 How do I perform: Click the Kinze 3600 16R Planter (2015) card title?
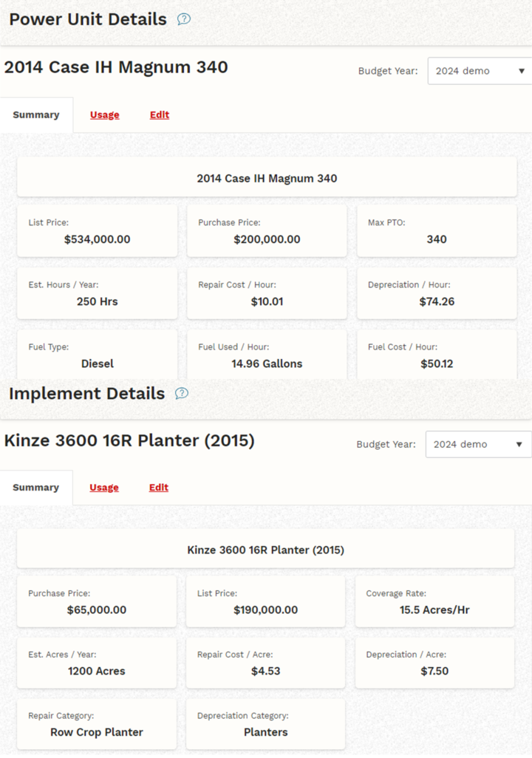[265, 550]
